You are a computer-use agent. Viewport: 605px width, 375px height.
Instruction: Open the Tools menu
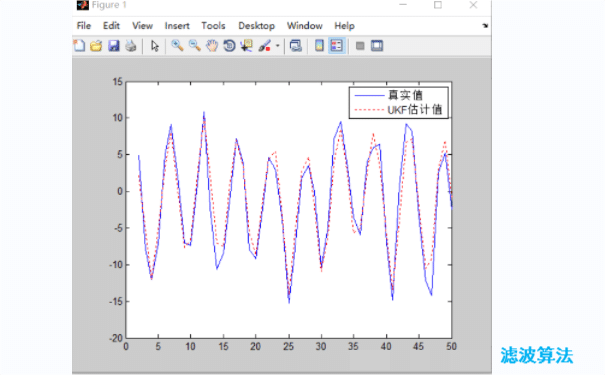[x=213, y=26]
